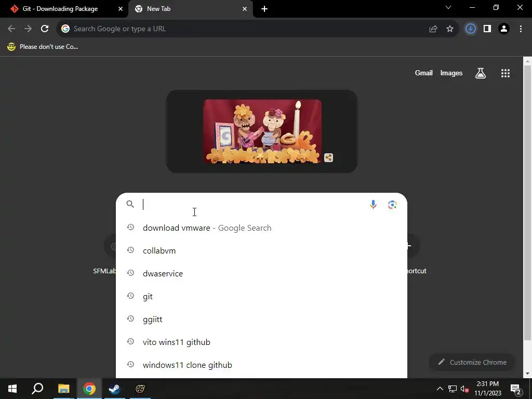This screenshot has width=532, height=399.
Task: Open File Explorer from the taskbar
Action: (x=63, y=389)
